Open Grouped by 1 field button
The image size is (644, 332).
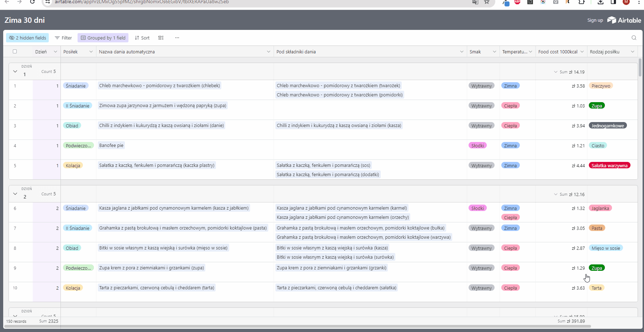(x=103, y=38)
